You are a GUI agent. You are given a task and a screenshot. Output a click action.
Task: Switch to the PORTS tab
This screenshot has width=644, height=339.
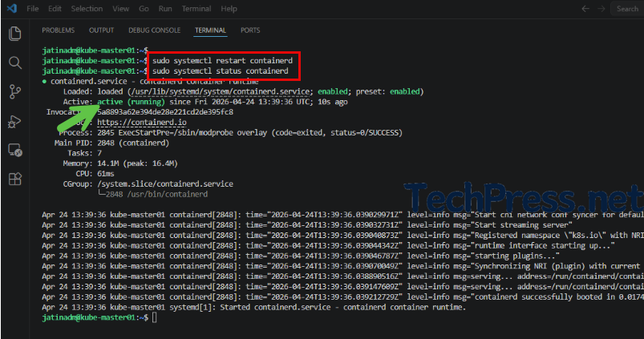[x=250, y=30]
